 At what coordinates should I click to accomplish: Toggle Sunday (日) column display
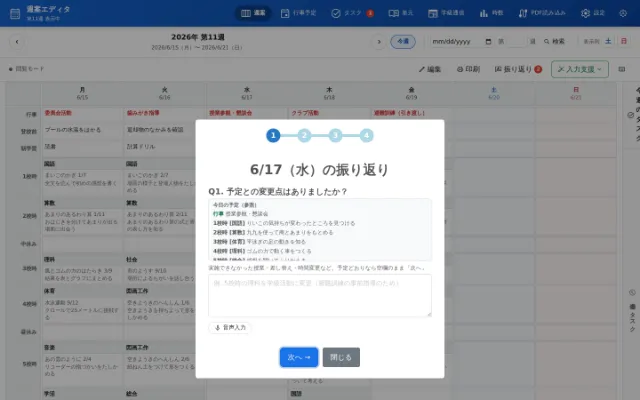pos(624,41)
